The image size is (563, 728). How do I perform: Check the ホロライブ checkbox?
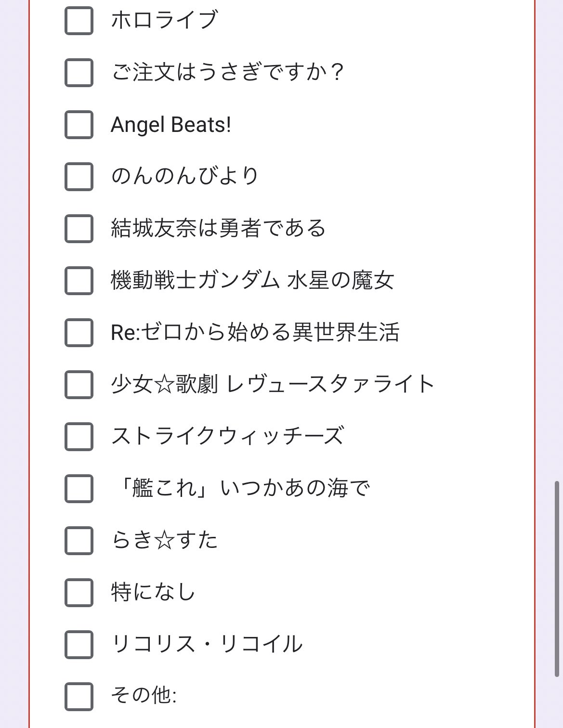(79, 20)
